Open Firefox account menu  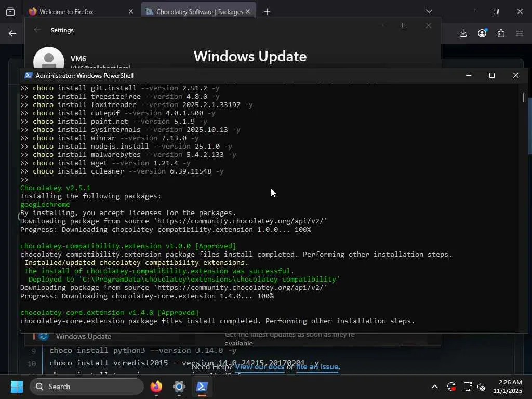click(482, 33)
